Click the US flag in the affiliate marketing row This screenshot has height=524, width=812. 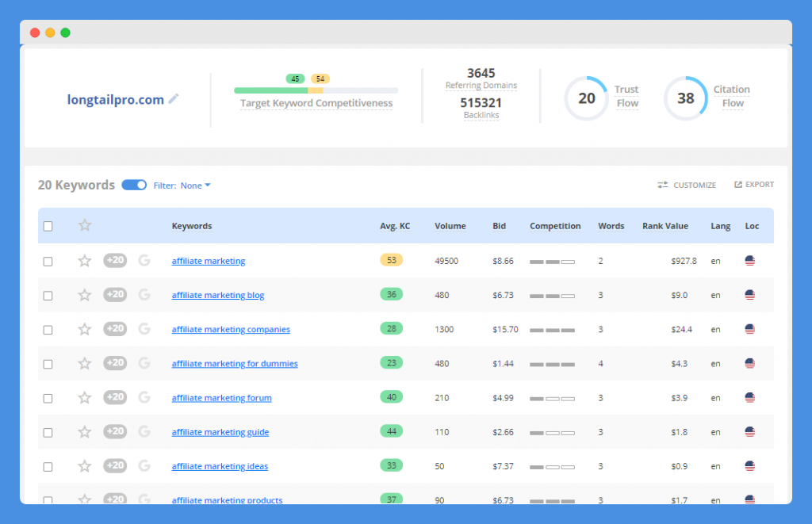[x=750, y=261]
